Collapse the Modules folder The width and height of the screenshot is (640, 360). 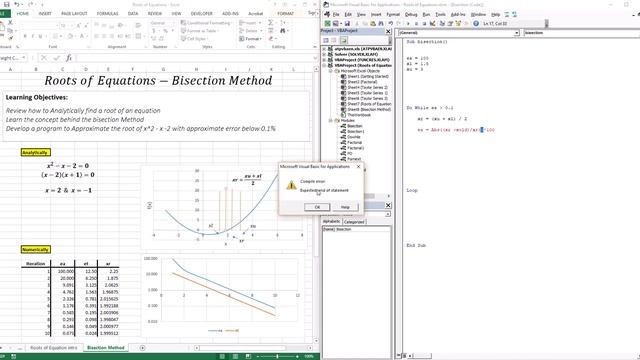[331, 120]
